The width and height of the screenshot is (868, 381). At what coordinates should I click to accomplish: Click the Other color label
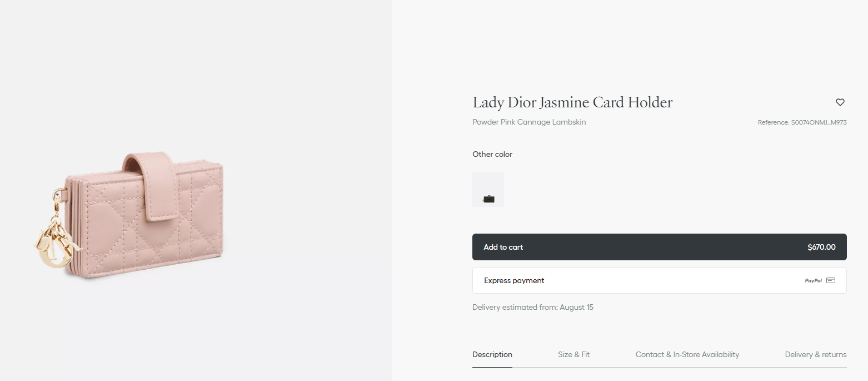click(x=492, y=154)
